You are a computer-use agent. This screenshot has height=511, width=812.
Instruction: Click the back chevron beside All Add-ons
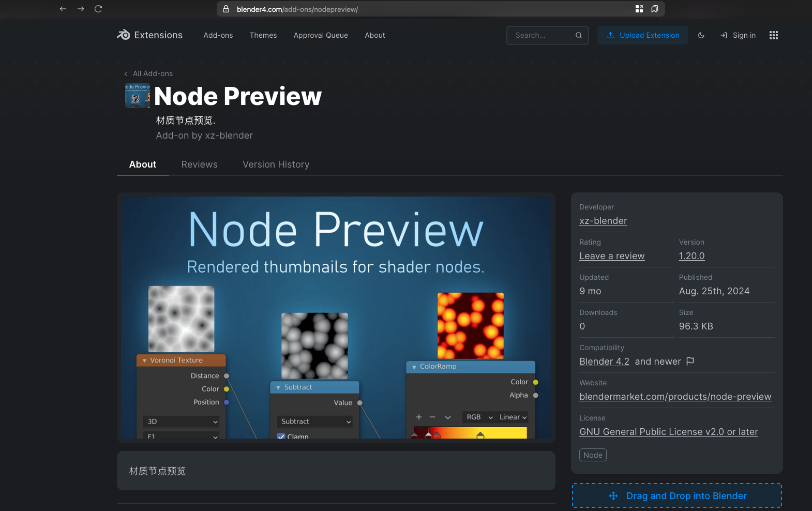pyautogui.click(x=126, y=74)
